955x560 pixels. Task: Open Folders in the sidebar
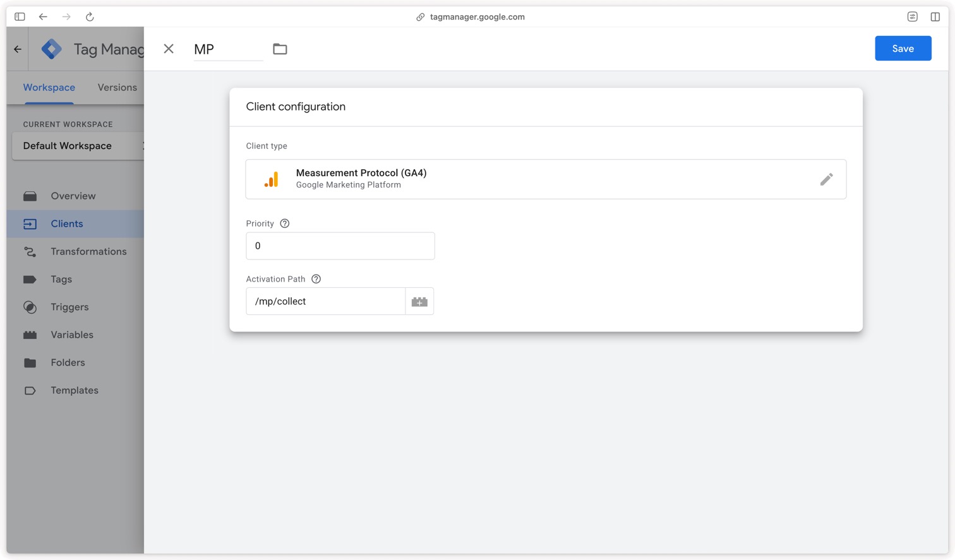[x=75, y=362]
